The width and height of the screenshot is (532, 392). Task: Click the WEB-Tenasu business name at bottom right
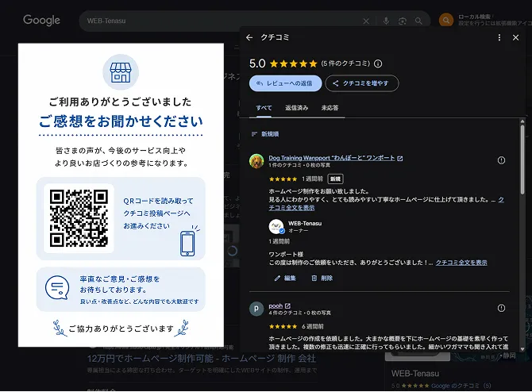coord(415,374)
